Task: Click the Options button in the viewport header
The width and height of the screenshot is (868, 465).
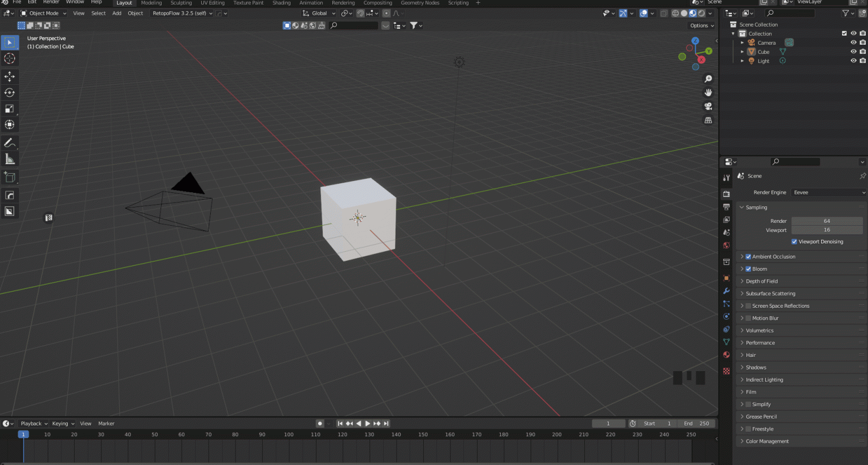Action: (700, 25)
